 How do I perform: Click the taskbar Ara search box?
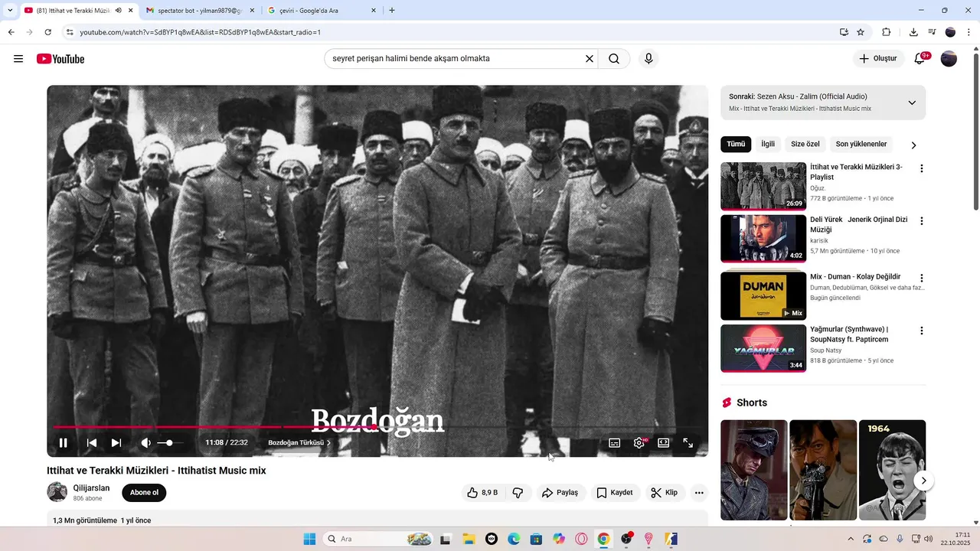pyautogui.click(x=378, y=539)
